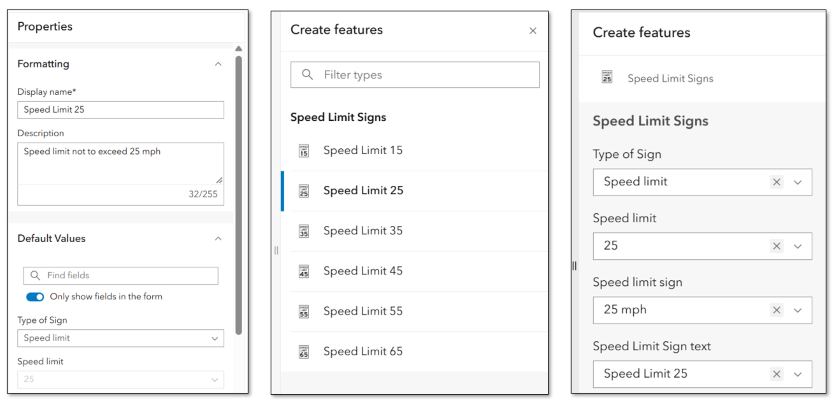This screenshot has height=400, width=836.
Task: Click the Properties panel vertical scrollbar
Action: point(238,195)
